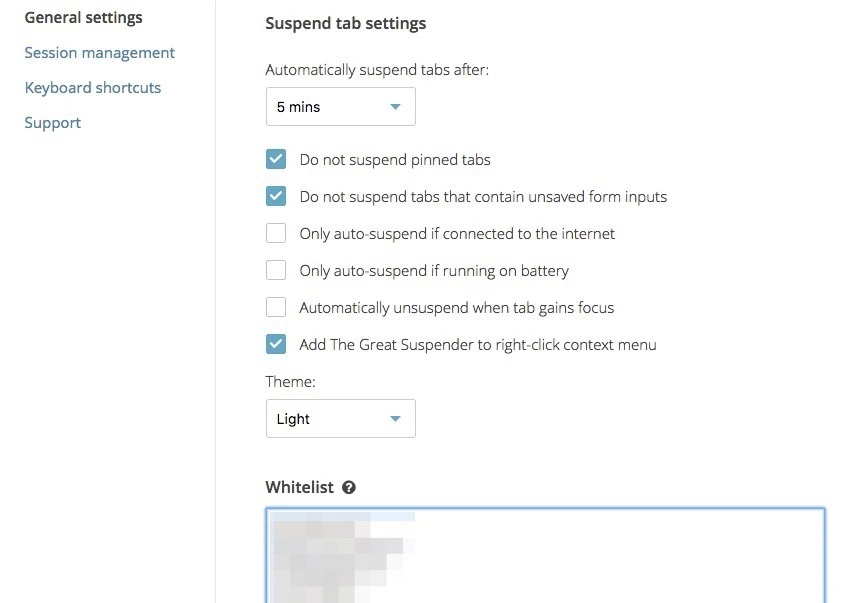Enable 'Only auto-suspend if running on battery'

[276, 270]
